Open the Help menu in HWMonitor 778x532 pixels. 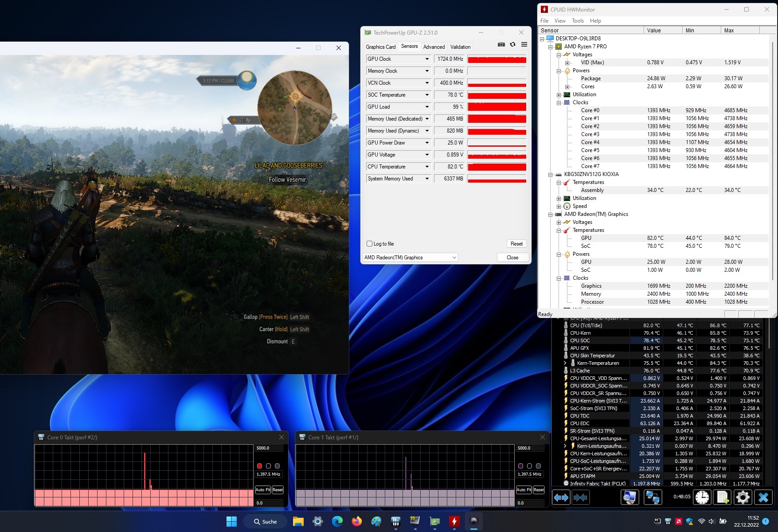595,21
